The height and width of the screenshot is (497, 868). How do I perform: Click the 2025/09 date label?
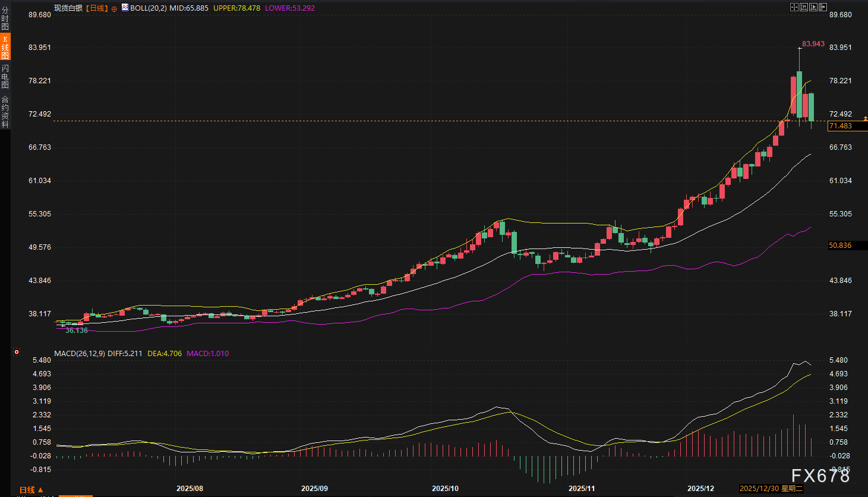point(315,489)
